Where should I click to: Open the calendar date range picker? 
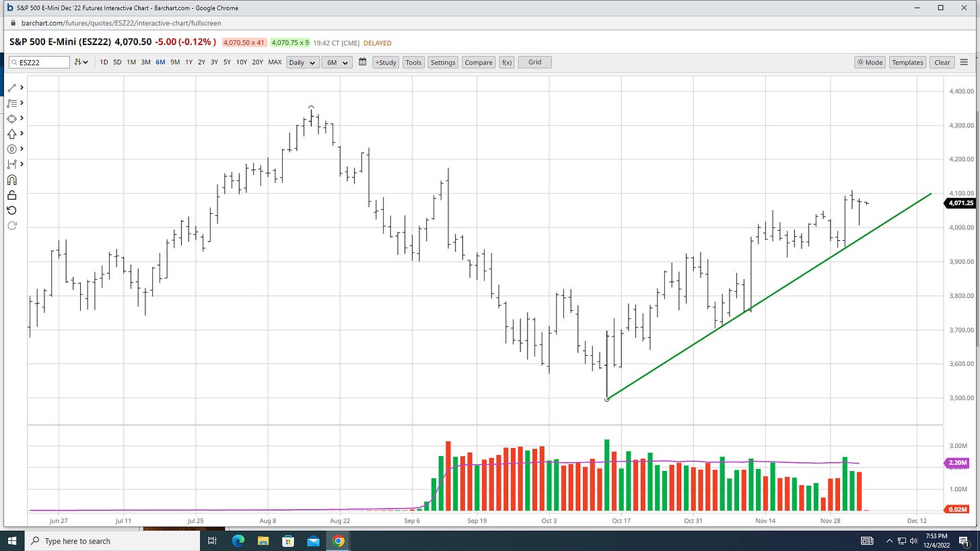point(362,62)
